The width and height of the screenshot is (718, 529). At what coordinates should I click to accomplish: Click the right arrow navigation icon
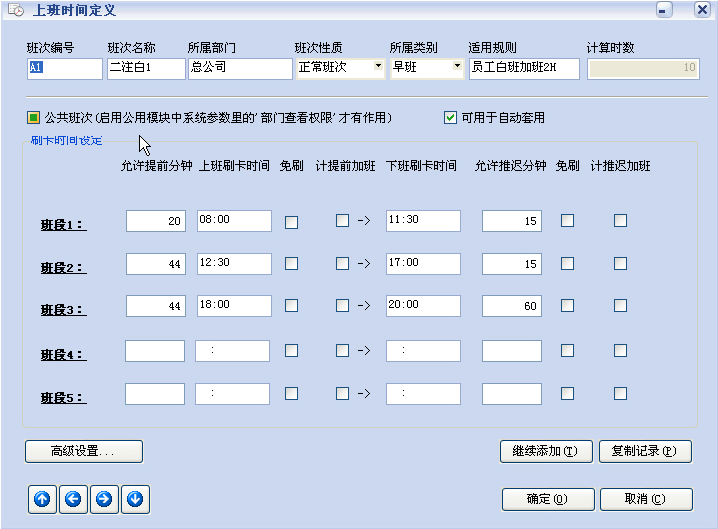coord(103,498)
